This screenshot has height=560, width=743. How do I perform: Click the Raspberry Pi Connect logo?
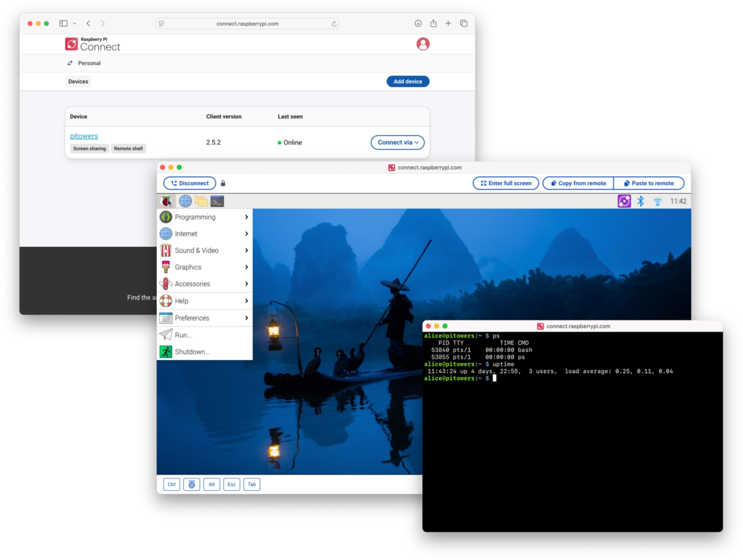(93, 44)
